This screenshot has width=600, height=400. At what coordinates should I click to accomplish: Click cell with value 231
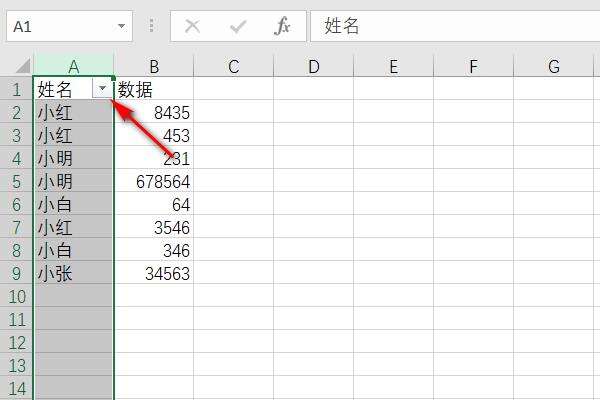(154, 158)
